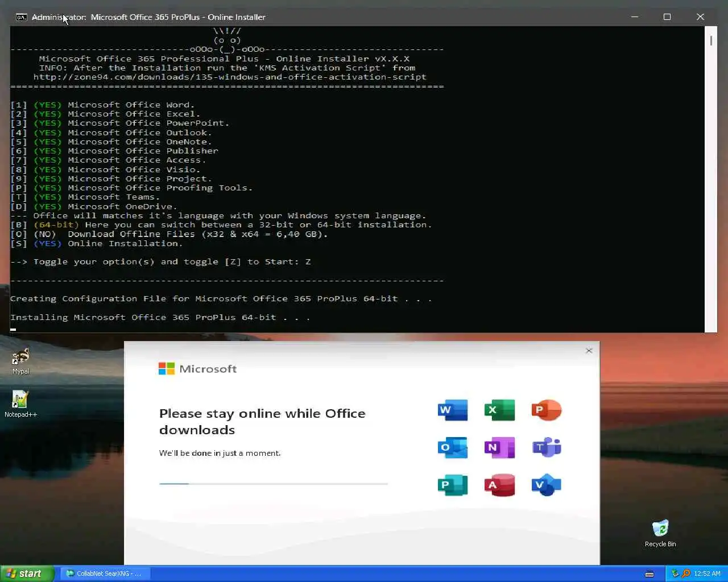This screenshot has height=582, width=728.
Task: Click the OneNote icon in Office installer
Action: pos(499,447)
